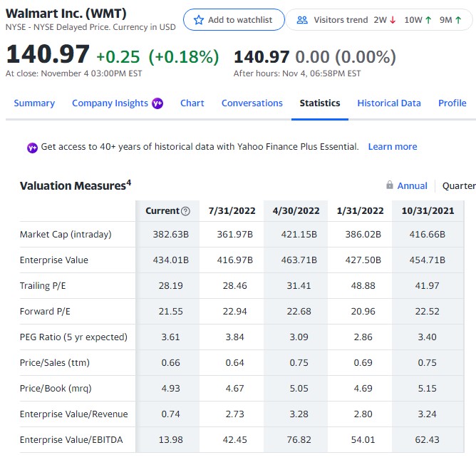Click the Market Cap (intraday) row label
Screen dimensions: 476x465
coord(66,235)
